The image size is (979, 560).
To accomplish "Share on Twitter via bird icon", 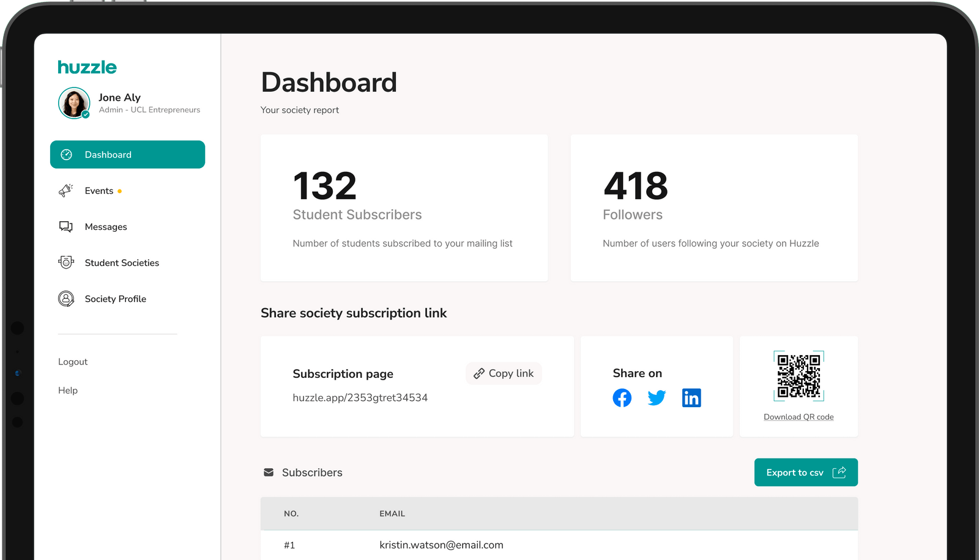I will point(657,398).
